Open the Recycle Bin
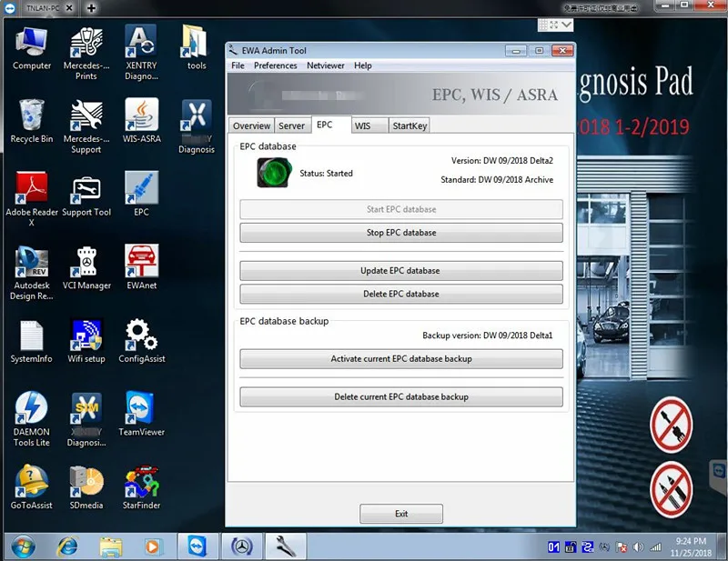The width and height of the screenshot is (728, 561). tap(31, 121)
